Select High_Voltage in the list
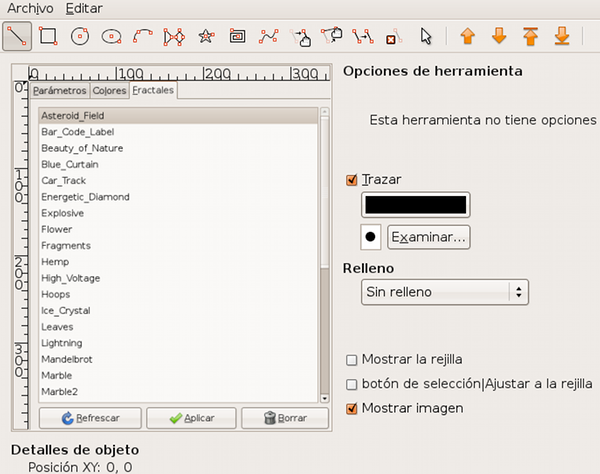Screen dimensions: 600x474 178,278
